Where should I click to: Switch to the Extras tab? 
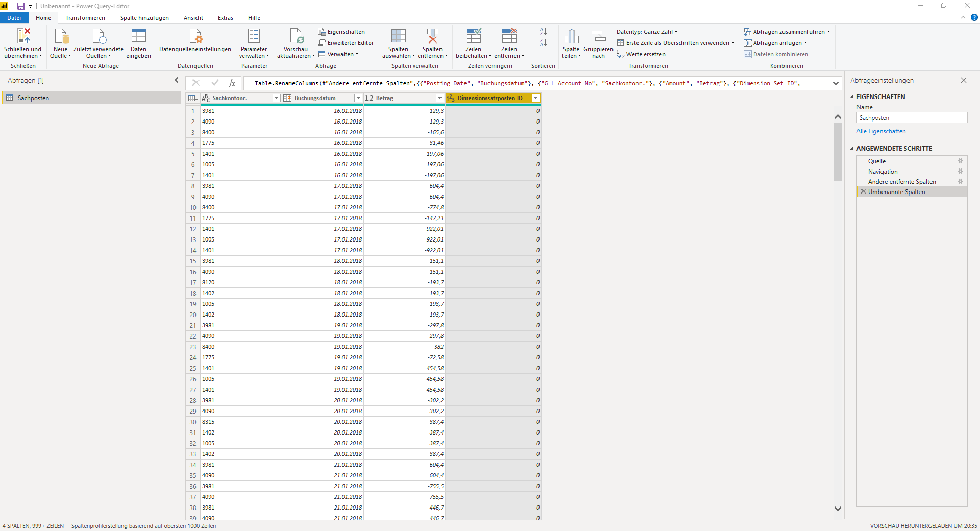(x=226, y=18)
